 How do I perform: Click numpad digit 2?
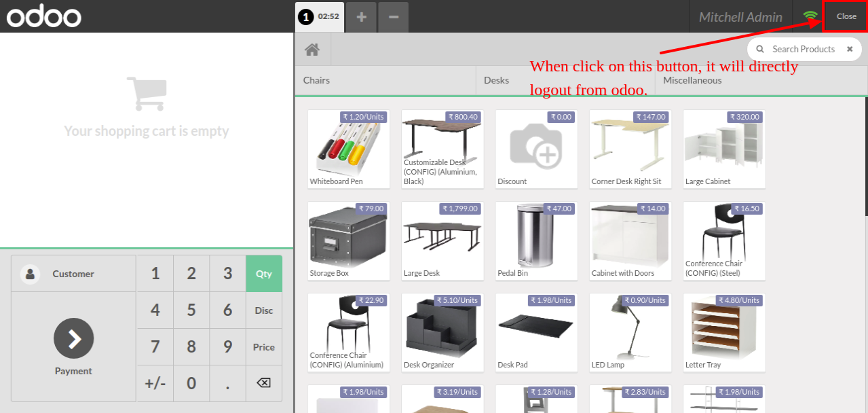click(191, 274)
